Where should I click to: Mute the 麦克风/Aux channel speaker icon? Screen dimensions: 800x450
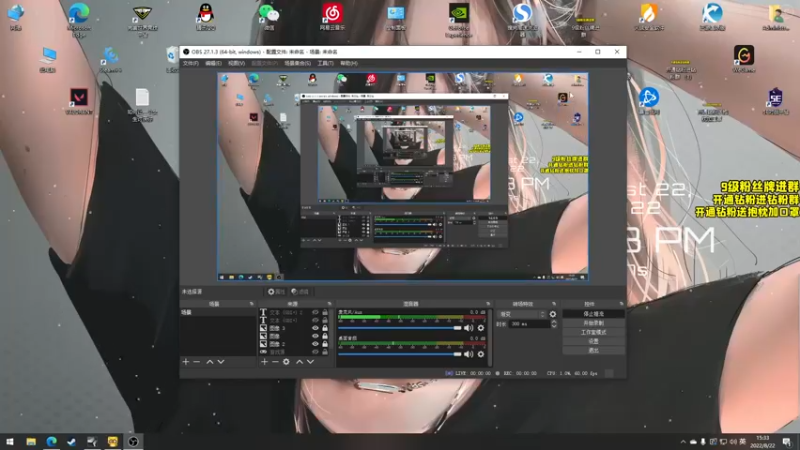tap(468, 328)
